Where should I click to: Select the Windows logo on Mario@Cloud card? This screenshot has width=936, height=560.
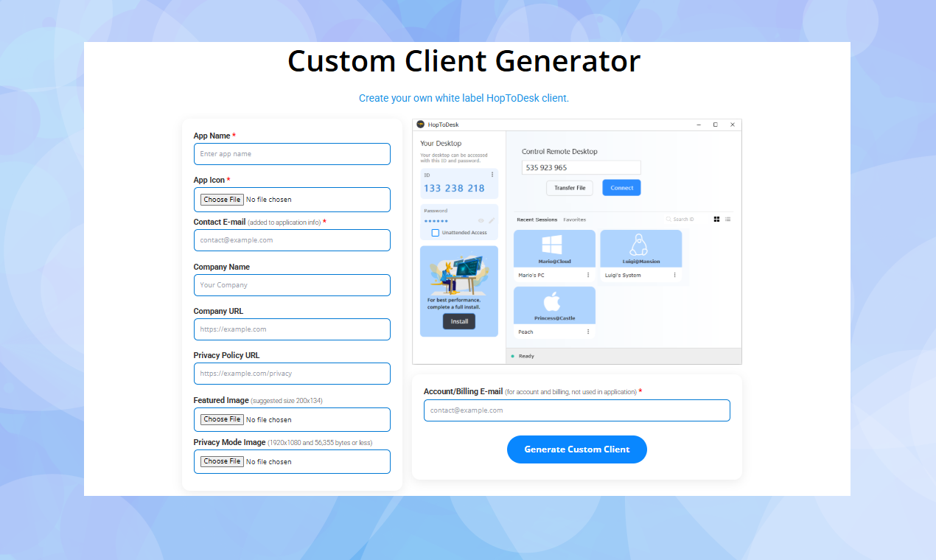tap(552, 245)
